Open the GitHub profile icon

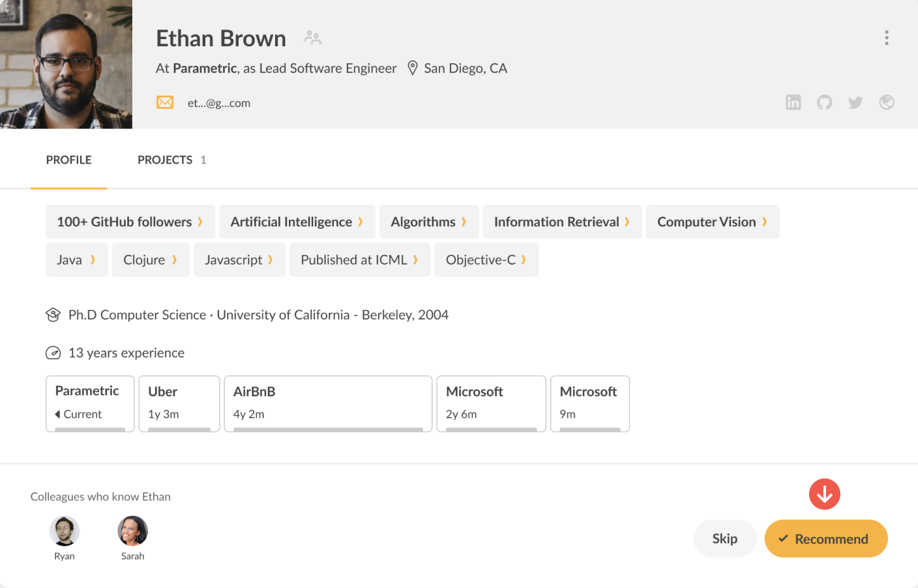point(824,102)
